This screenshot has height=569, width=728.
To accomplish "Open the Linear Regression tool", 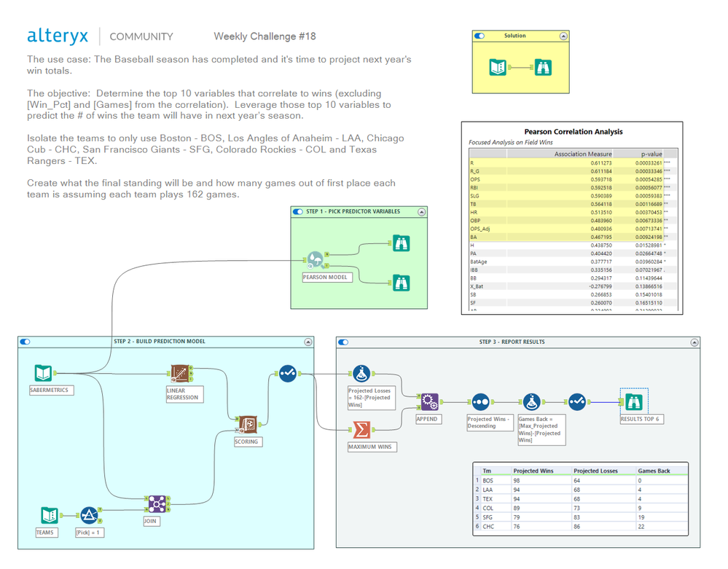I will [x=180, y=374].
